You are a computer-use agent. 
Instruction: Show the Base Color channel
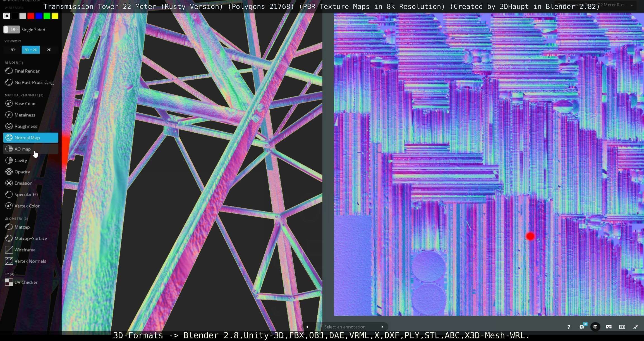pos(31,104)
